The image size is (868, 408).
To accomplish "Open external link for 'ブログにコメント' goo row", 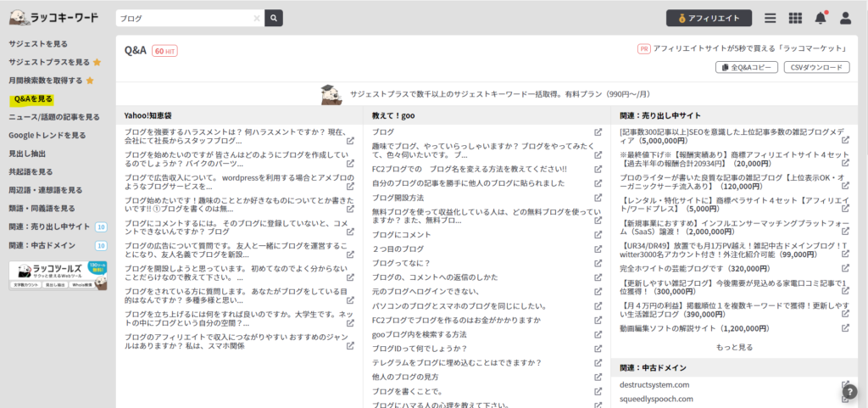I will tap(598, 234).
